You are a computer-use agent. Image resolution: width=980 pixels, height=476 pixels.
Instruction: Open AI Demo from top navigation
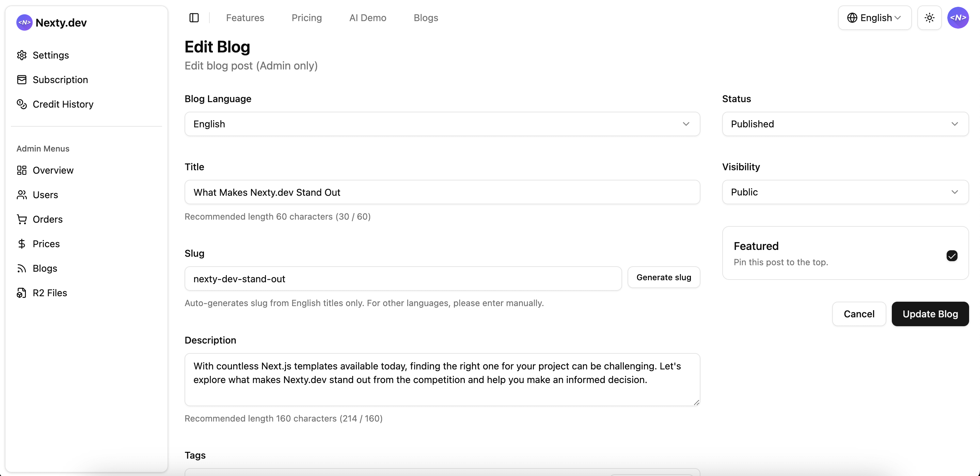click(x=367, y=17)
